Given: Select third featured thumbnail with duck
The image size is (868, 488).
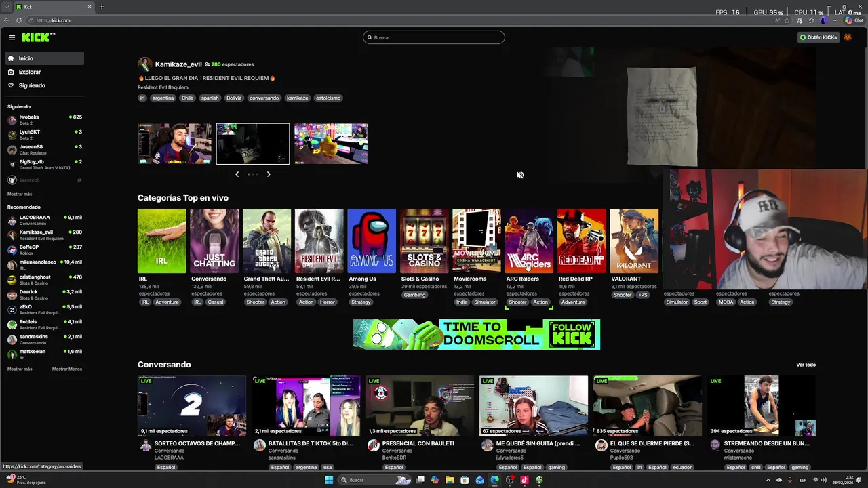Looking at the screenshot, I should pyautogui.click(x=331, y=144).
